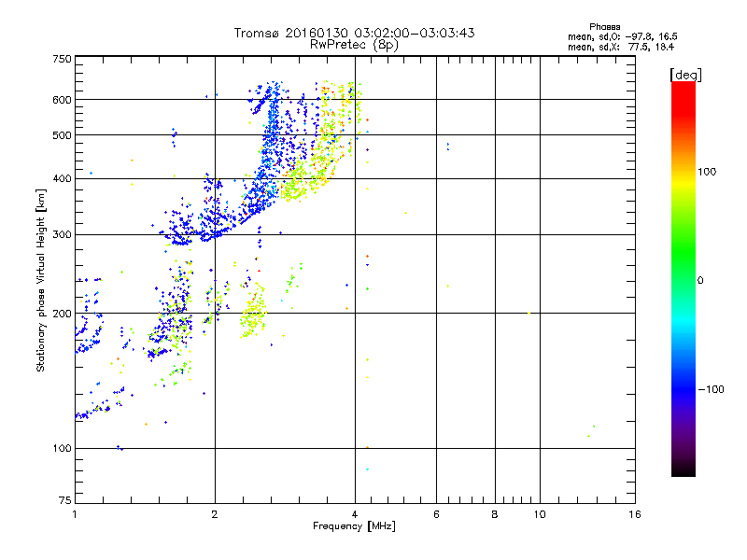Click the frequency axis '2' MHz label
The width and height of the screenshot is (747, 560).
[215, 514]
